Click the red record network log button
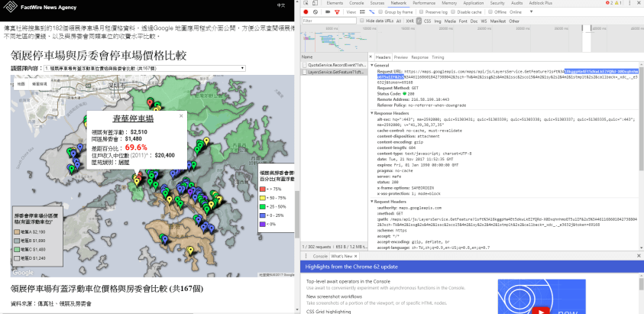 pos(306,12)
